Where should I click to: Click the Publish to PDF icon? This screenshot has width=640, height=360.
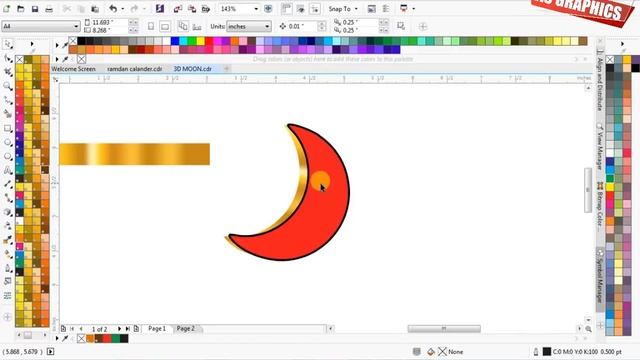206,9
